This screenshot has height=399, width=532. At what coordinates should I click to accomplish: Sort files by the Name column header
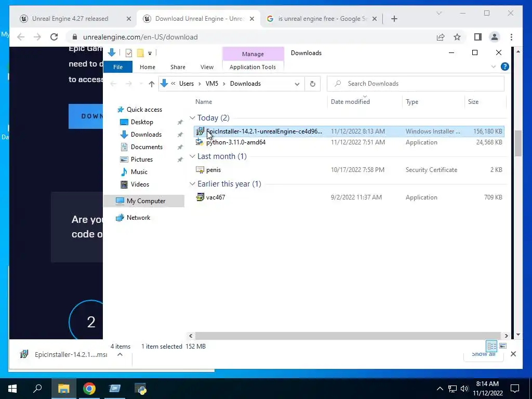(x=204, y=101)
